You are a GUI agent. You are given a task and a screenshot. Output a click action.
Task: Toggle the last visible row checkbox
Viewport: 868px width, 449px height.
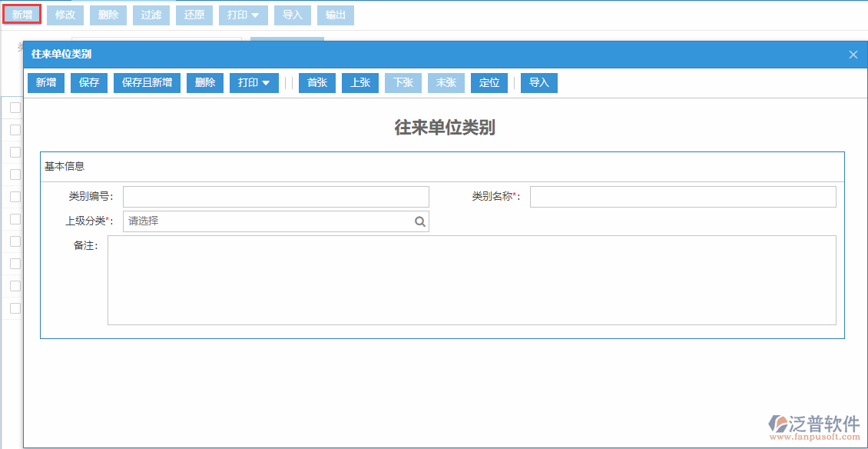[x=14, y=308]
